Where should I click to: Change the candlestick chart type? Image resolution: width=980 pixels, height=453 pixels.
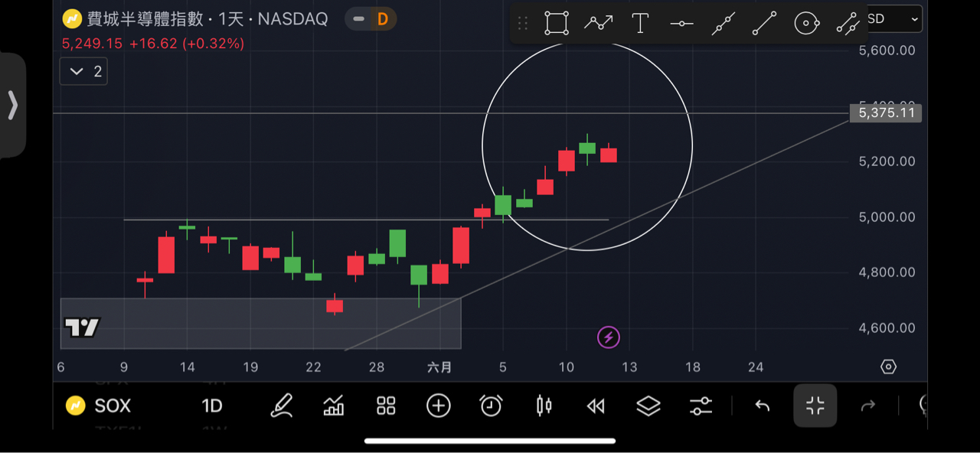click(x=544, y=406)
